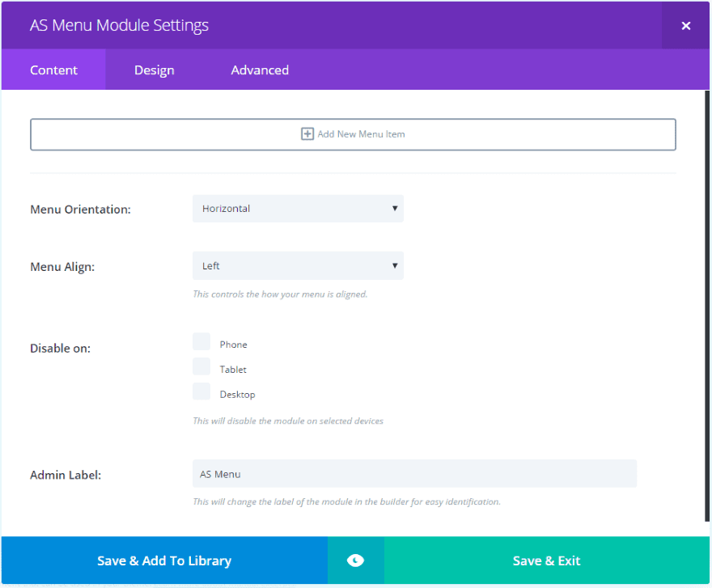Click Save & Add To Library
Viewport: 712px width, 588px height.
coord(164,561)
